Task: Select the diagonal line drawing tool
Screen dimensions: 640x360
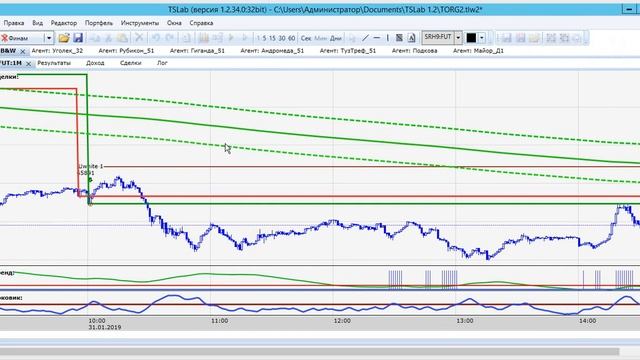Action: pyautogui.click(x=365, y=38)
